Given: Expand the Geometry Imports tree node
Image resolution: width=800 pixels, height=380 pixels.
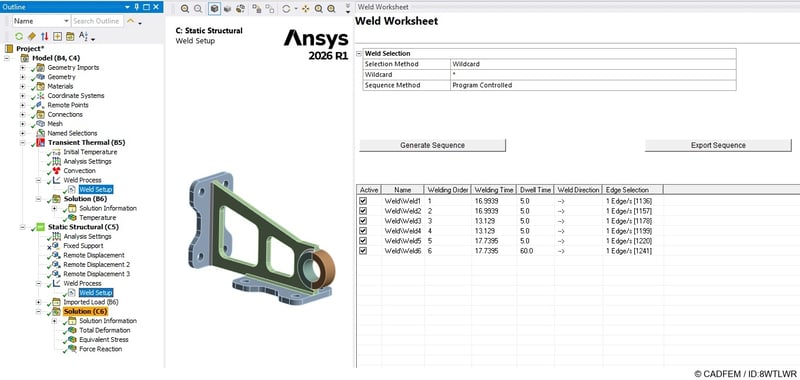Looking at the screenshot, I should point(22,67).
